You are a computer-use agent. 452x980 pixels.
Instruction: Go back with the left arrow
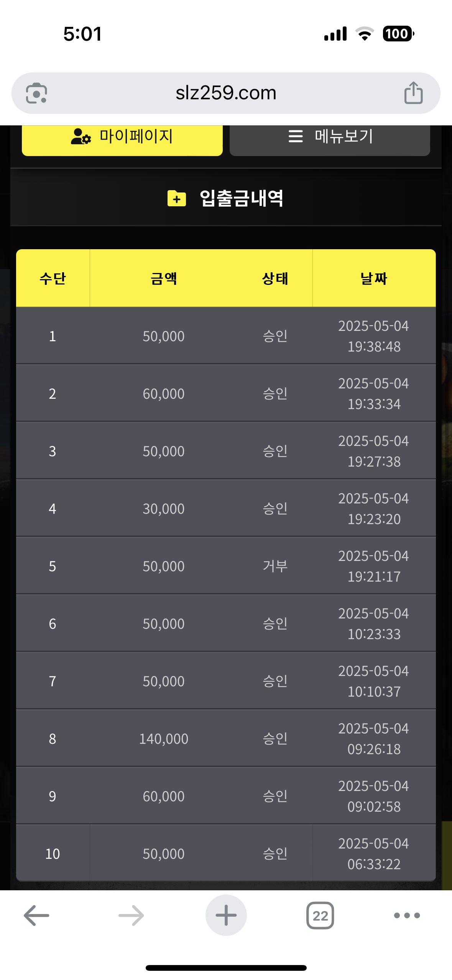point(36,915)
